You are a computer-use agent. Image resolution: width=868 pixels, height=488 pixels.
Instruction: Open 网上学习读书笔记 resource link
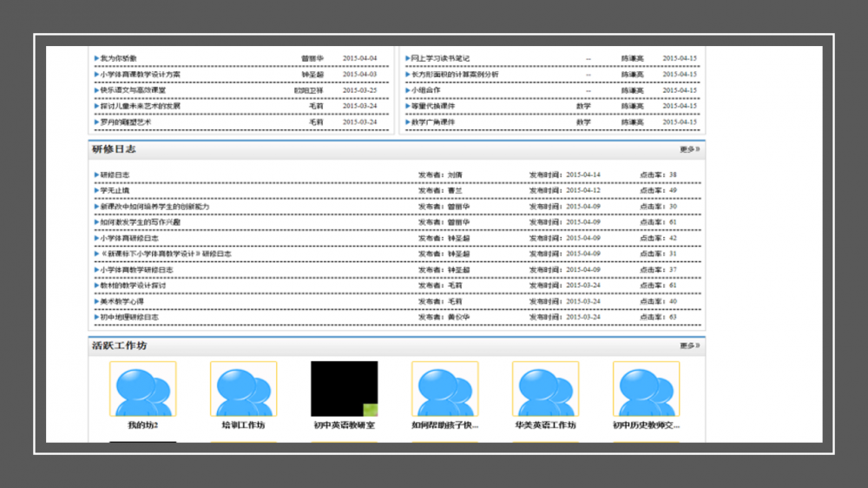(440, 59)
